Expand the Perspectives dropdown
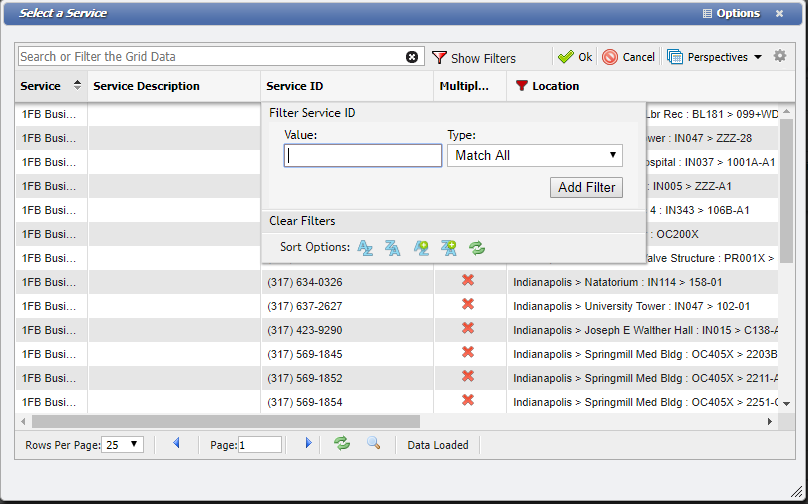This screenshot has width=808, height=504. (x=715, y=57)
